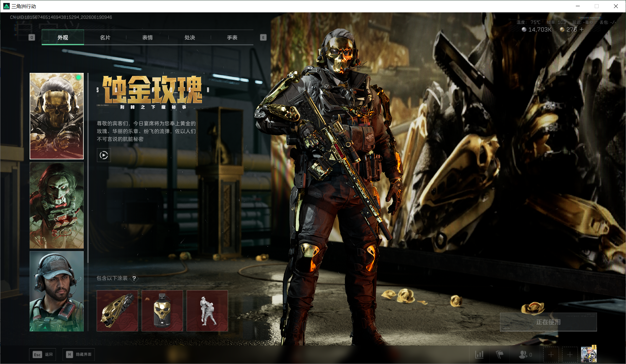Click the gold triangle currency icon

562,29
